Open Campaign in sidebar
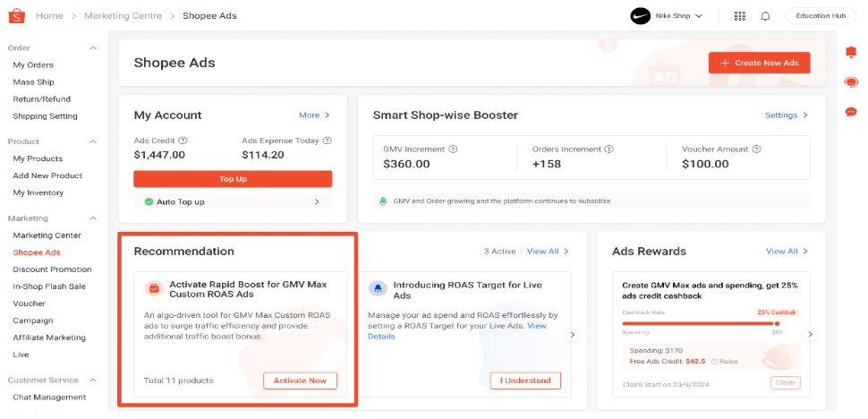 (x=33, y=321)
